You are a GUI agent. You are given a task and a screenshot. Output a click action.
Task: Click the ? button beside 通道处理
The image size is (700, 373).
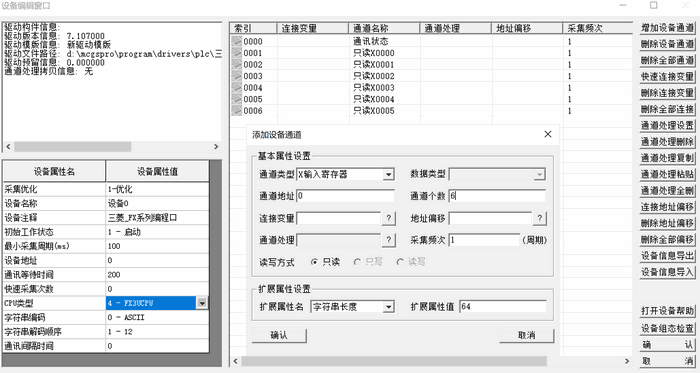tap(388, 240)
